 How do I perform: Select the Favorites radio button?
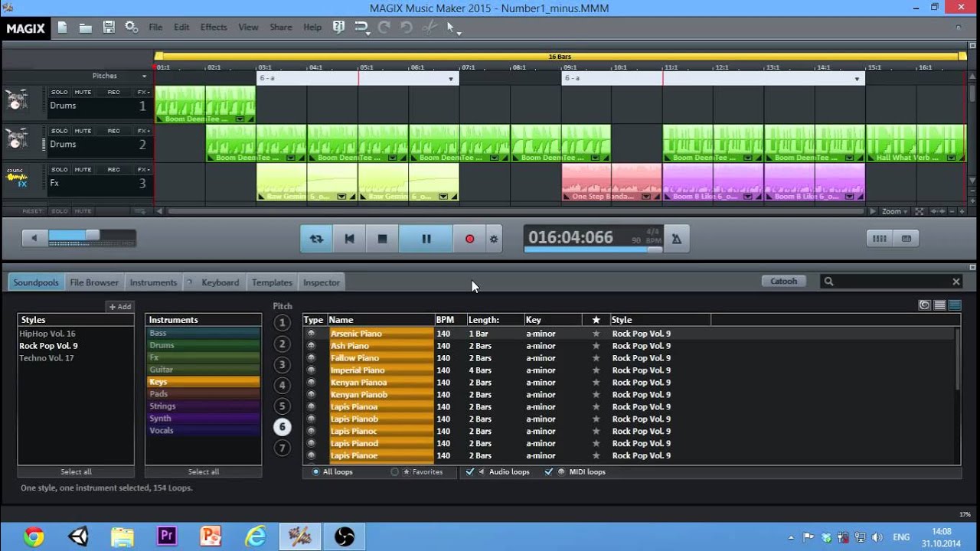(x=395, y=472)
